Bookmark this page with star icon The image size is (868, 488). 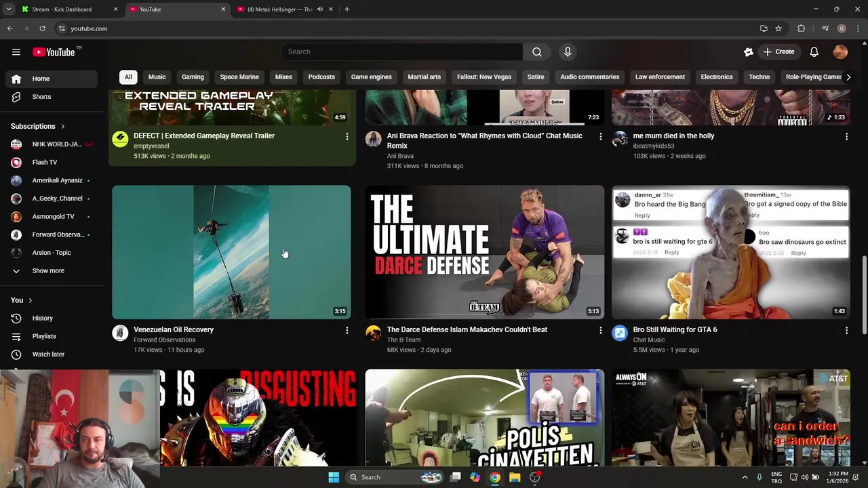pyautogui.click(x=778, y=28)
